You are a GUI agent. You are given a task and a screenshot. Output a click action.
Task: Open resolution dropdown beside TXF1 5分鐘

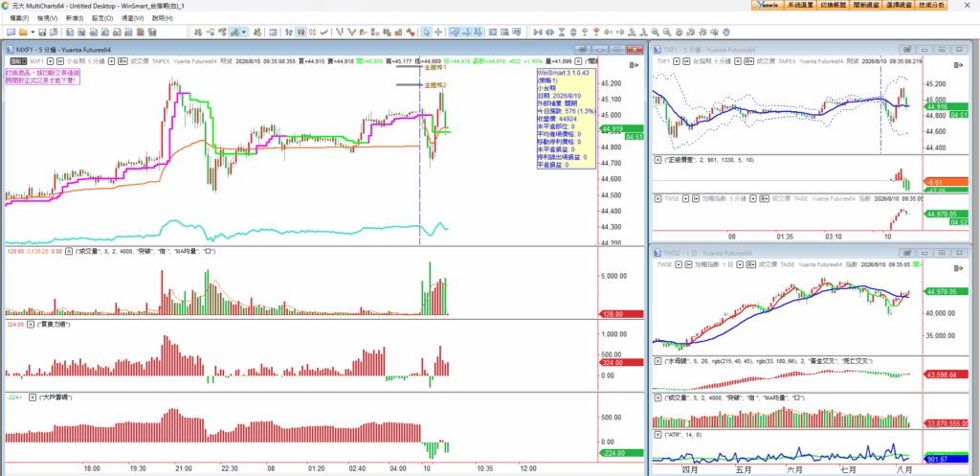point(739,61)
